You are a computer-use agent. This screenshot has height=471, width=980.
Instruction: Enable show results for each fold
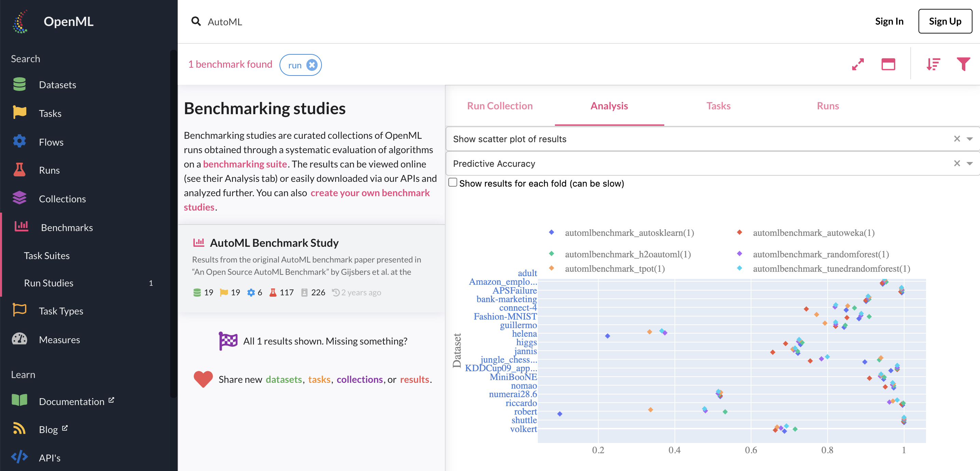tap(453, 183)
